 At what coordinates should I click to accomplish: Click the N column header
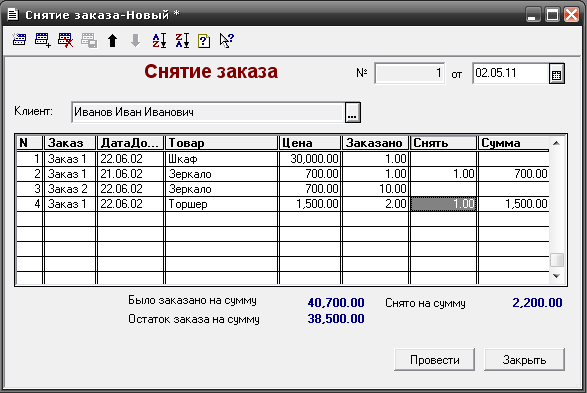(30, 143)
